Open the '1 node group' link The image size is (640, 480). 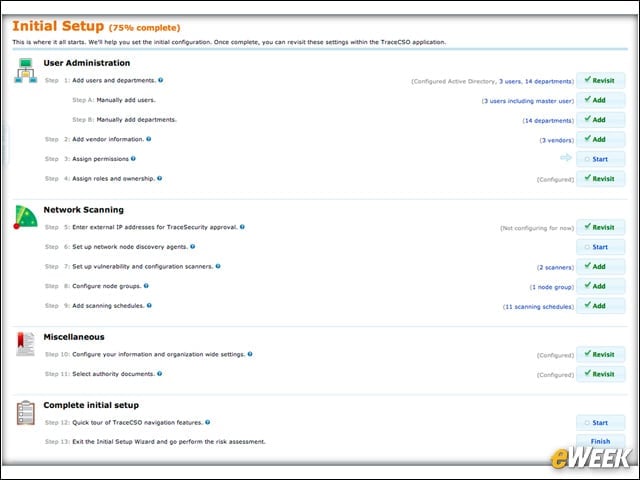(552, 287)
